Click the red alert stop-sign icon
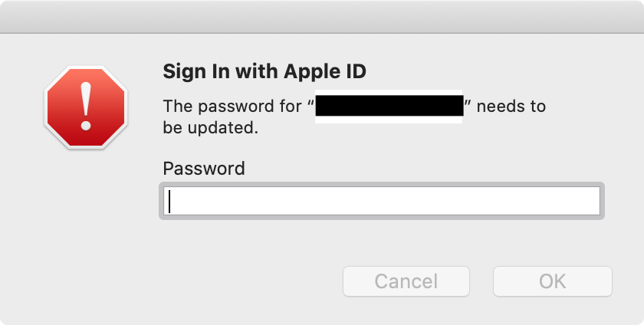Image resolution: width=644 pixels, height=325 pixels. click(84, 107)
